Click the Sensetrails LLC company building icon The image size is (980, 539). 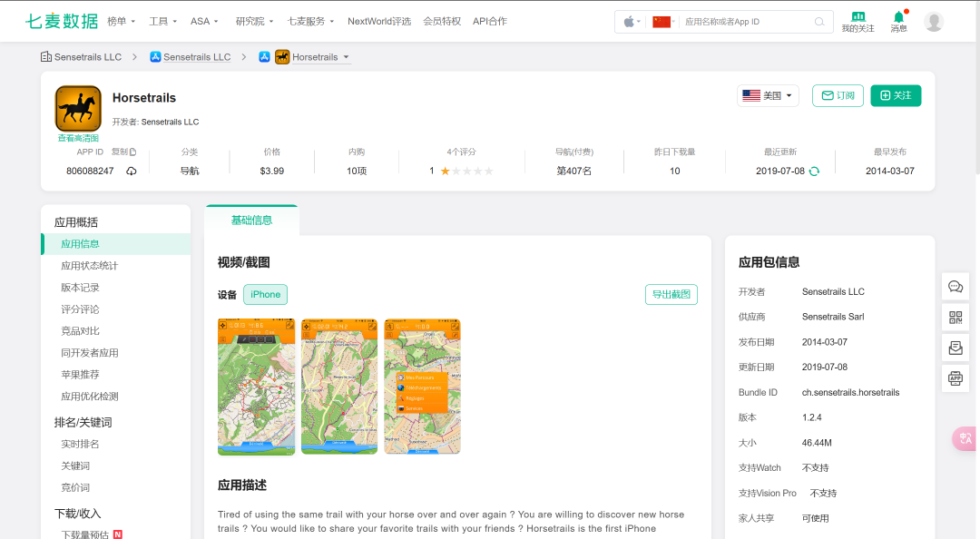coord(45,57)
